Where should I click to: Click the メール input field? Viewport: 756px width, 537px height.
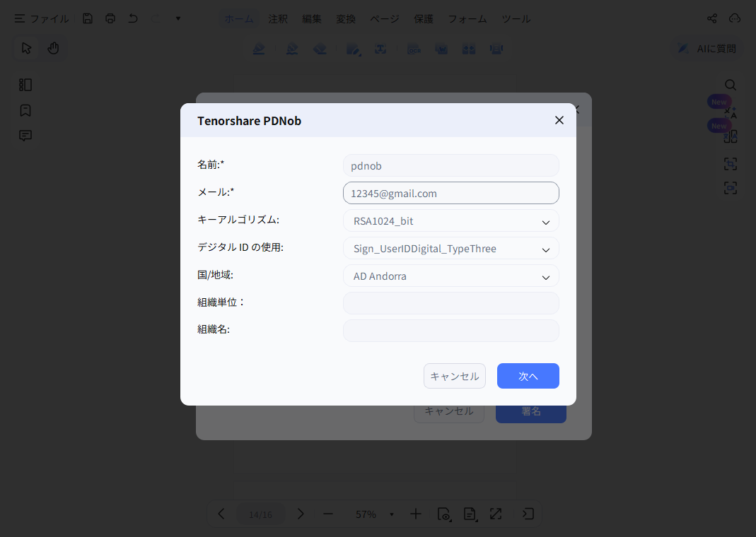[x=450, y=193]
